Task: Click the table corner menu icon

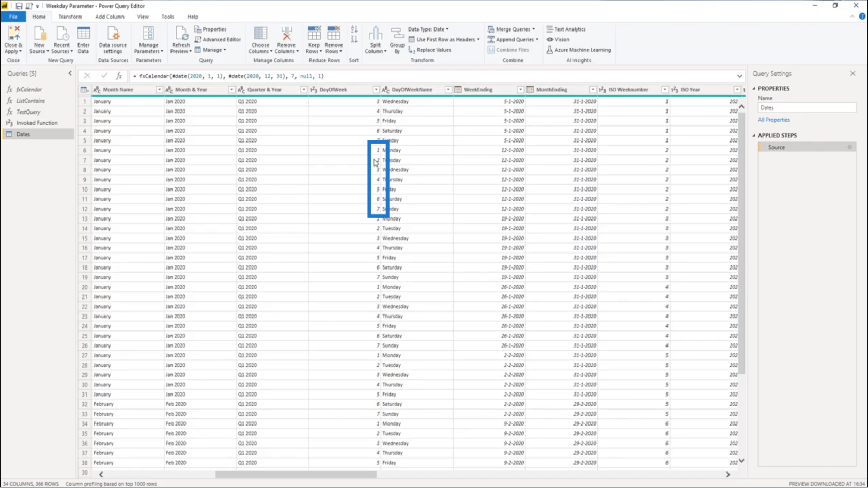Action: click(x=84, y=90)
